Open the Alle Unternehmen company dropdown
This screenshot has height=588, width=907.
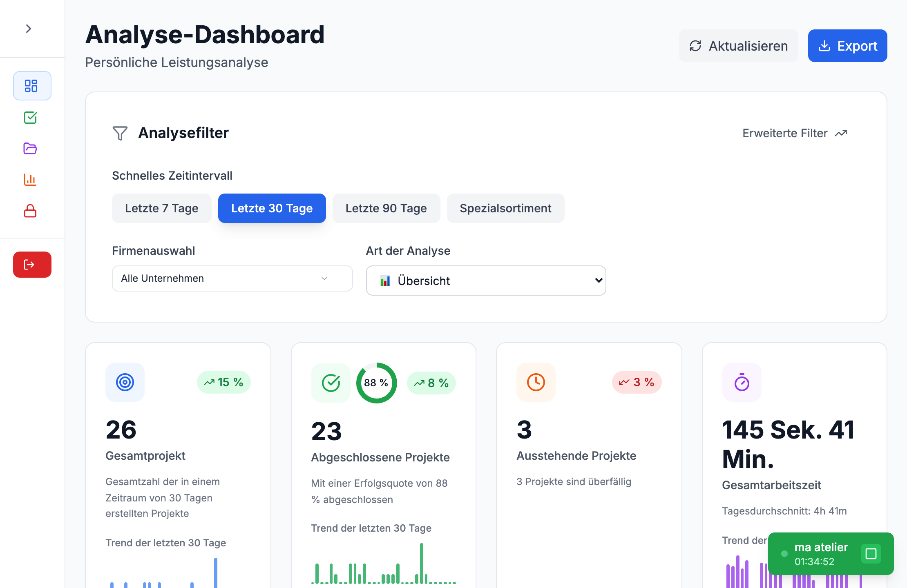[232, 278]
